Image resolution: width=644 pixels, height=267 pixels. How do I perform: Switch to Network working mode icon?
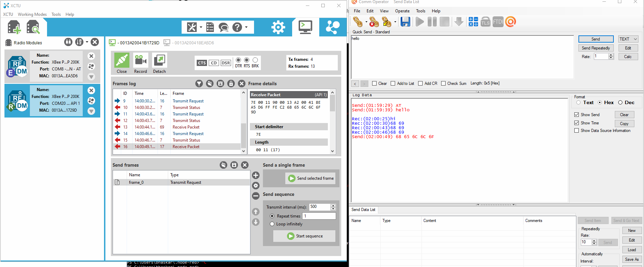point(332,27)
